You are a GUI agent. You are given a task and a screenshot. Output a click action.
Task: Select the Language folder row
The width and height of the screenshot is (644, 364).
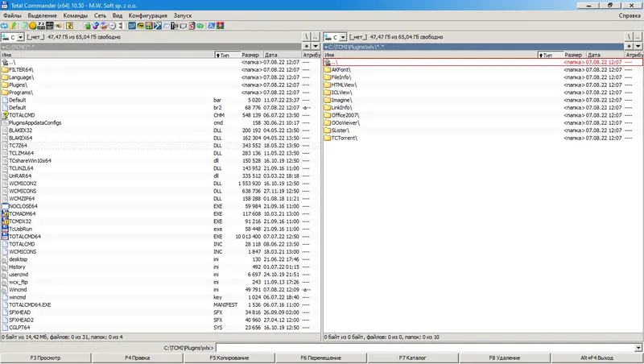(x=160, y=77)
